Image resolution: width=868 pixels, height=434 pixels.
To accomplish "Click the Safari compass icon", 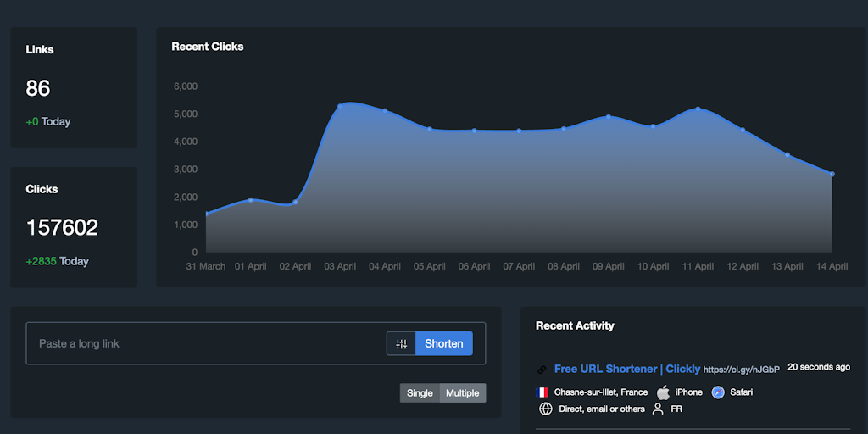I will pyautogui.click(x=718, y=392).
